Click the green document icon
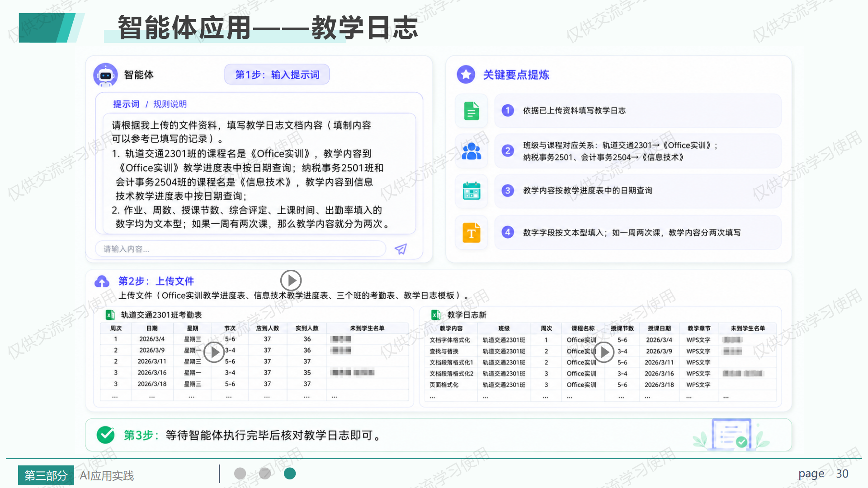This screenshot has width=868, height=488. tap(472, 111)
